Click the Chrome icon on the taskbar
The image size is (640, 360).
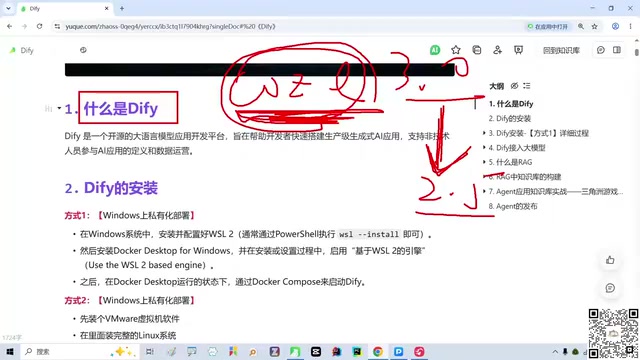(x=378, y=351)
